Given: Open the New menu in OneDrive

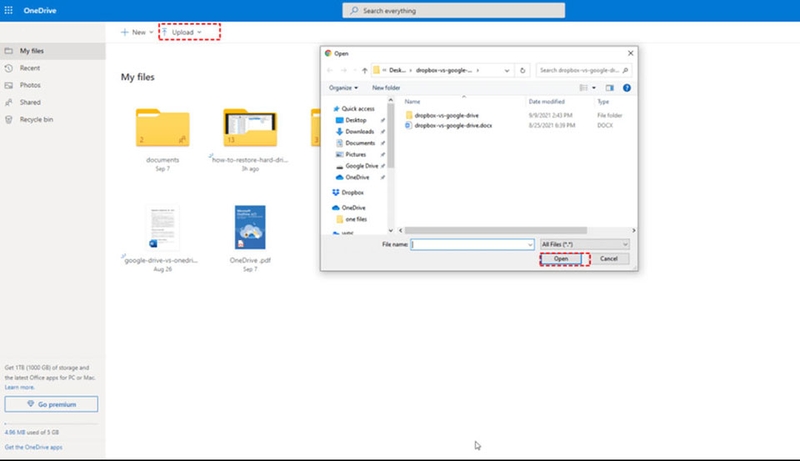Looking at the screenshot, I should coord(137,32).
